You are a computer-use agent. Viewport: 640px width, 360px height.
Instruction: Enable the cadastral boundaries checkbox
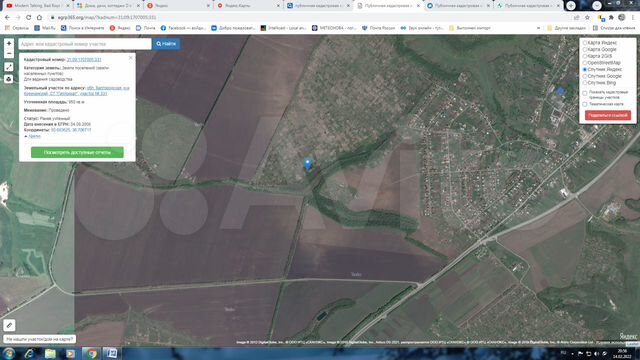(x=585, y=93)
